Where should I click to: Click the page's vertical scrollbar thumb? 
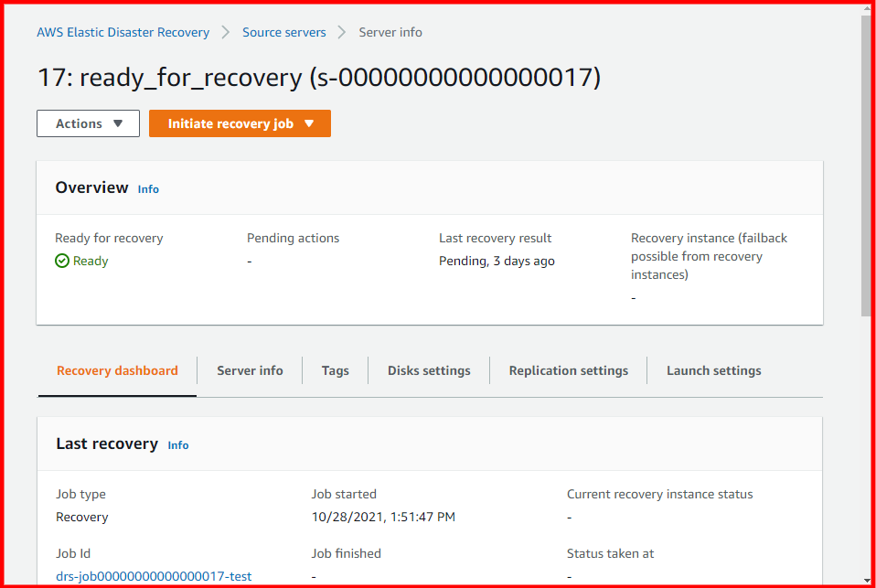click(x=867, y=166)
